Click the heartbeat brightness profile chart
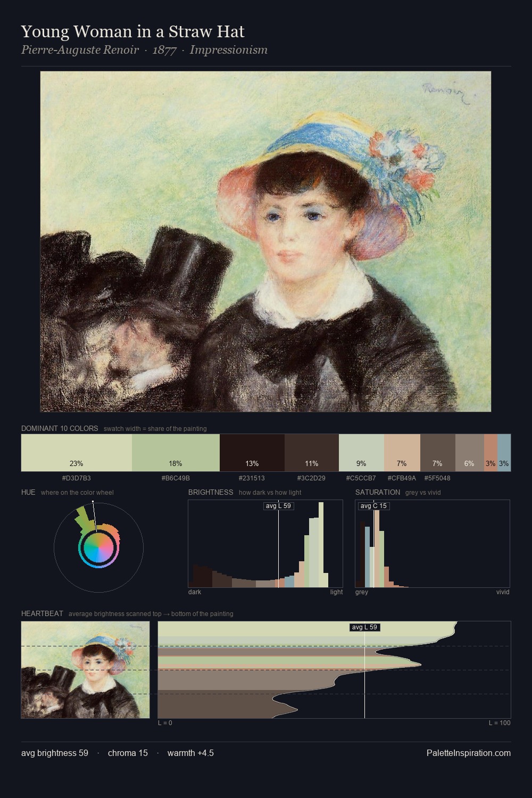This screenshot has height=798, width=532. 334,670
